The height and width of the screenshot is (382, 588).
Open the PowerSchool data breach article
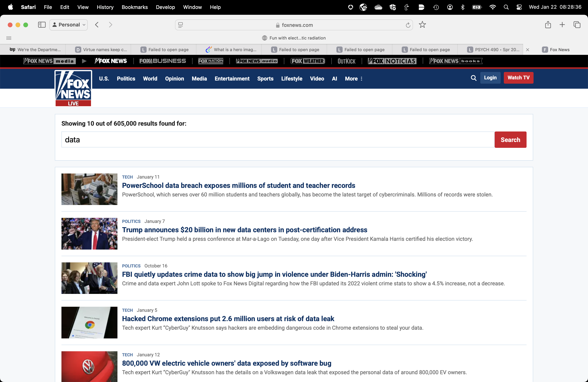(238, 185)
